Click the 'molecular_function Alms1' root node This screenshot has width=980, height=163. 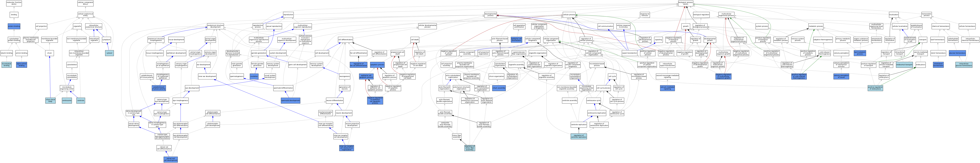click(x=14, y=3)
